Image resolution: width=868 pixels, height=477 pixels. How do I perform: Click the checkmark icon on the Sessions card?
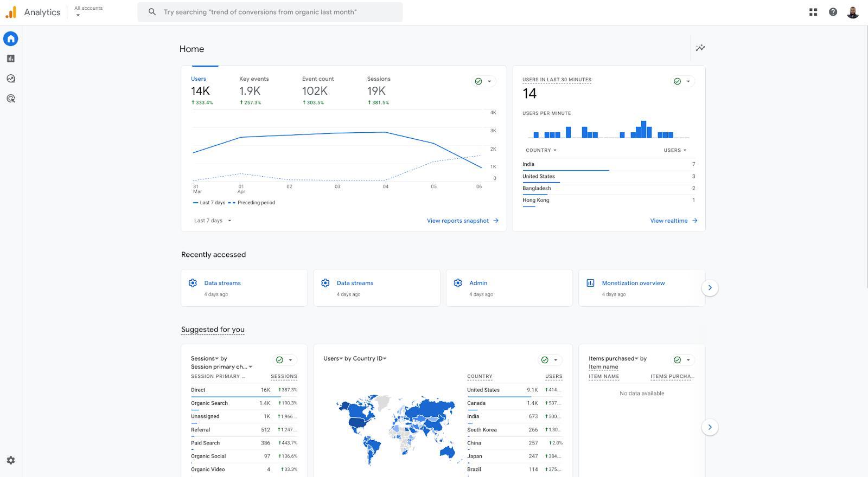(x=279, y=360)
